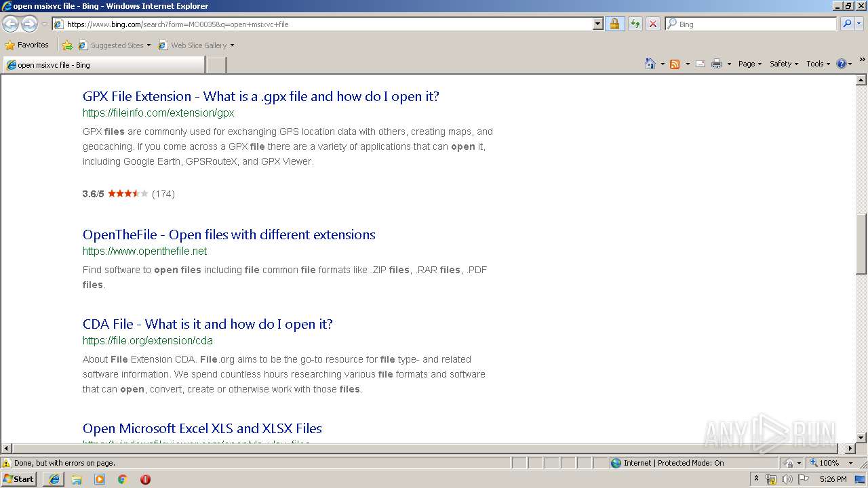This screenshot has height=488, width=868.
Task: Click the Add to Favorites Bar icon
Action: point(67,45)
